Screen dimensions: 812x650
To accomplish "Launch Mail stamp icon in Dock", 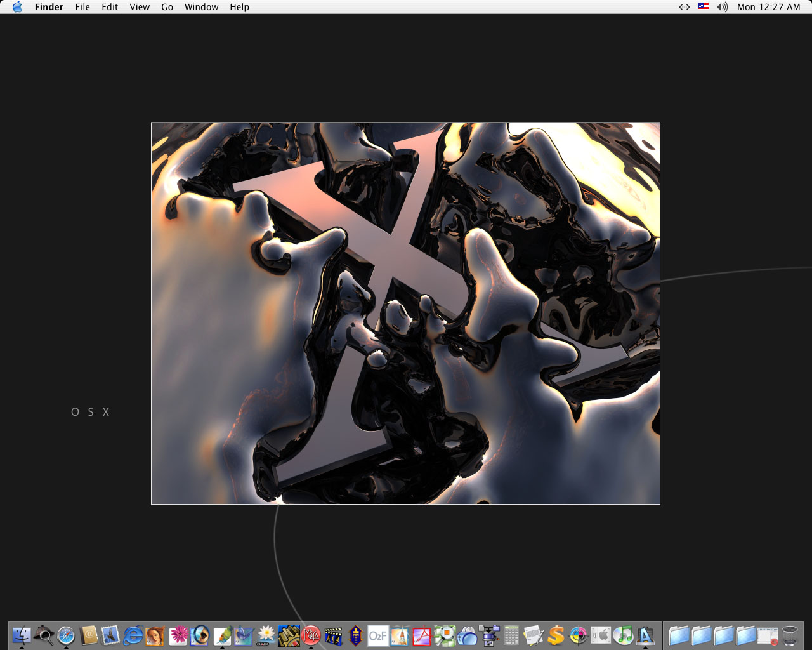I will pyautogui.click(x=110, y=635).
